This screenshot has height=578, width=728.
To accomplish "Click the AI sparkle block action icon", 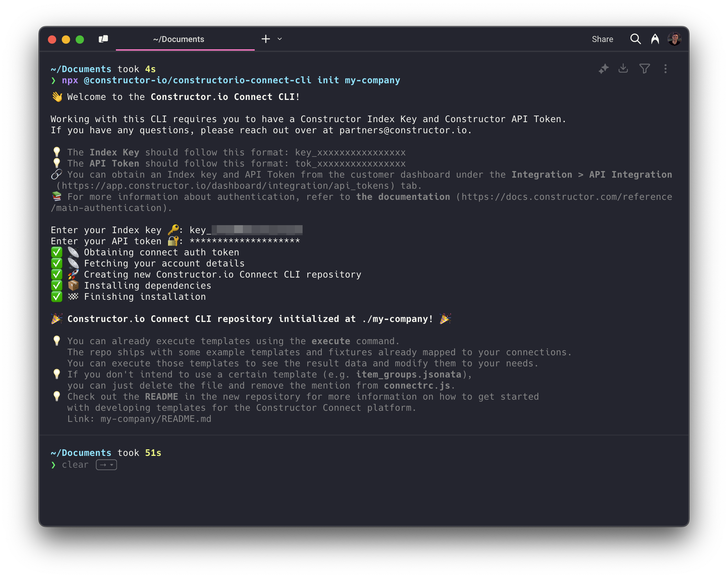I will tap(604, 69).
